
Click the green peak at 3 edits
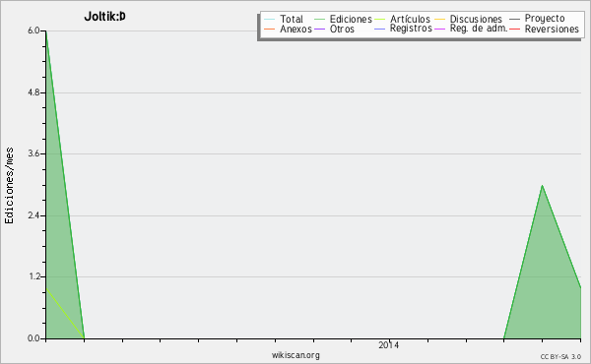[542, 185]
